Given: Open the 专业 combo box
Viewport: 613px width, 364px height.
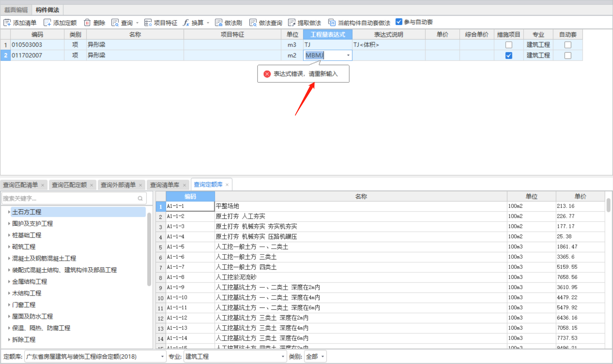Looking at the screenshot, I should [235, 357].
